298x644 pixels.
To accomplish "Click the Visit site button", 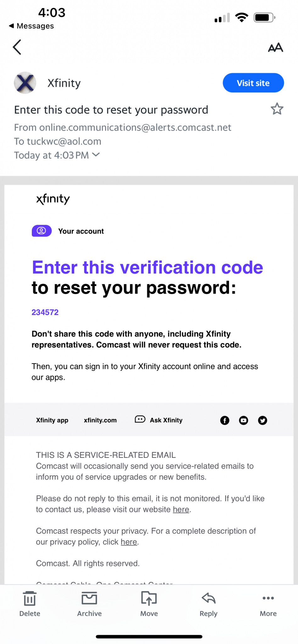I will [x=253, y=83].
